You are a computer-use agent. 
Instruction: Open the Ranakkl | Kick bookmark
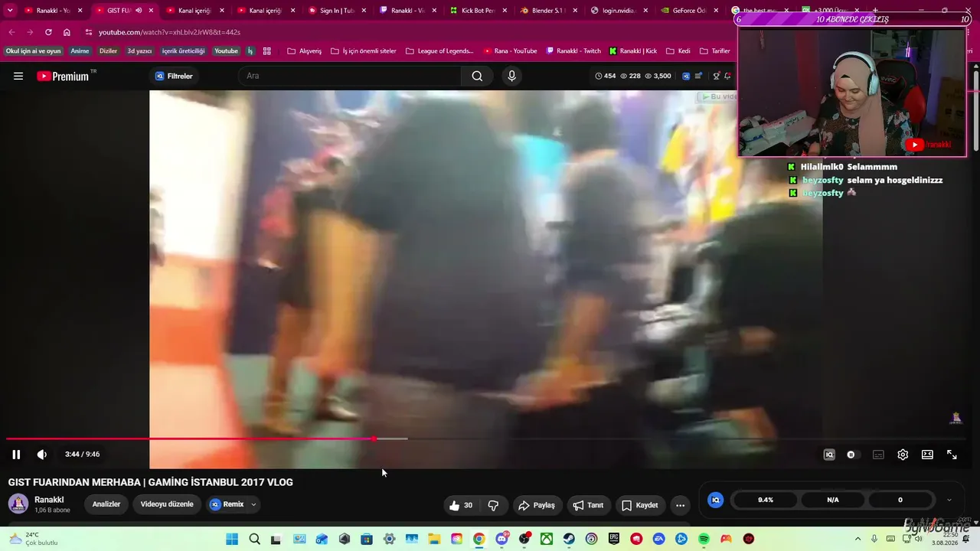point(633,51)
